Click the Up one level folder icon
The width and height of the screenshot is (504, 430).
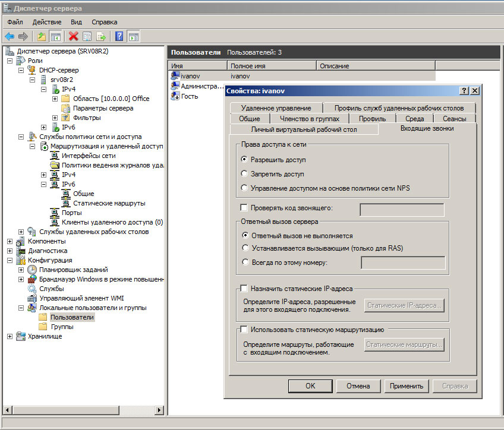(x=41, y=36)
